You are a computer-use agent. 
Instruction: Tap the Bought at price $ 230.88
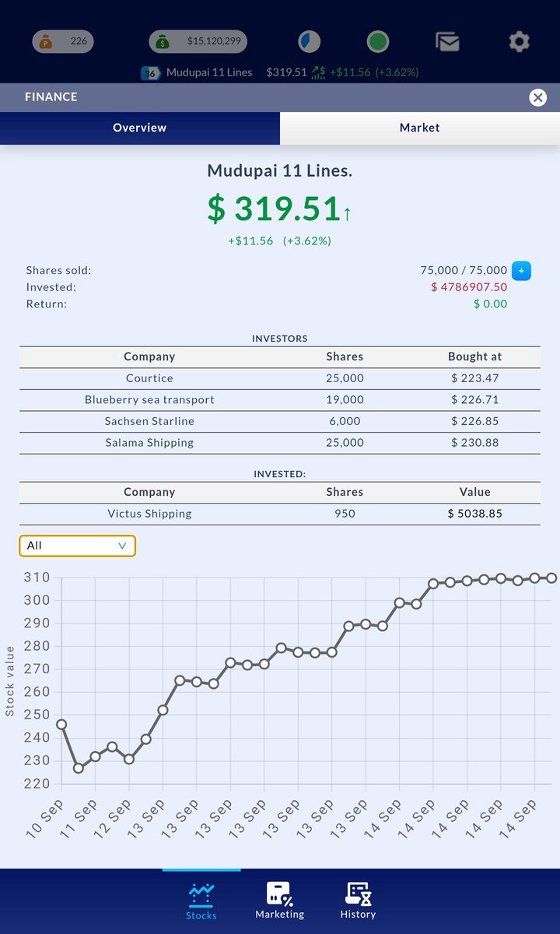click(x=475, y=443)
